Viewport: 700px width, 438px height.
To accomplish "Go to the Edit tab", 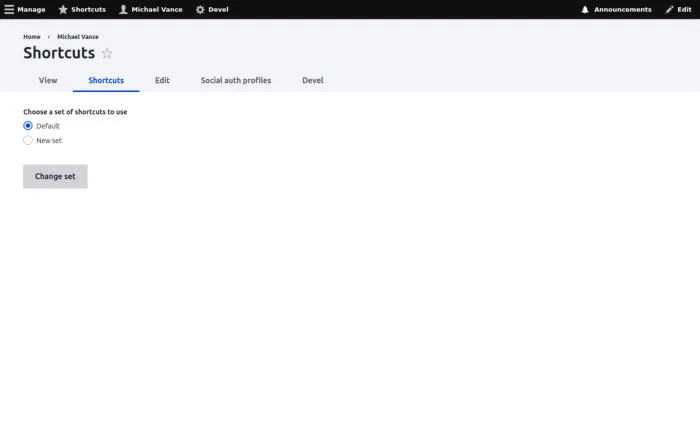I will [162, 80].
